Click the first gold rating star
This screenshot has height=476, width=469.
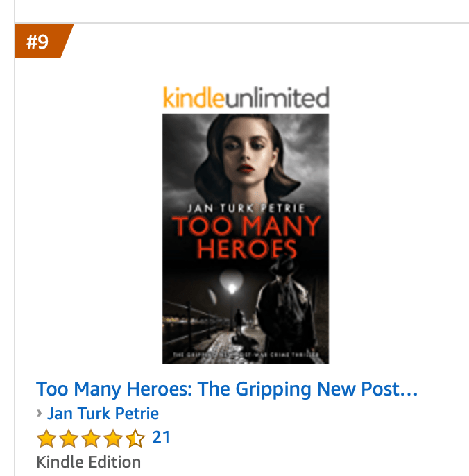coord(46,439)
